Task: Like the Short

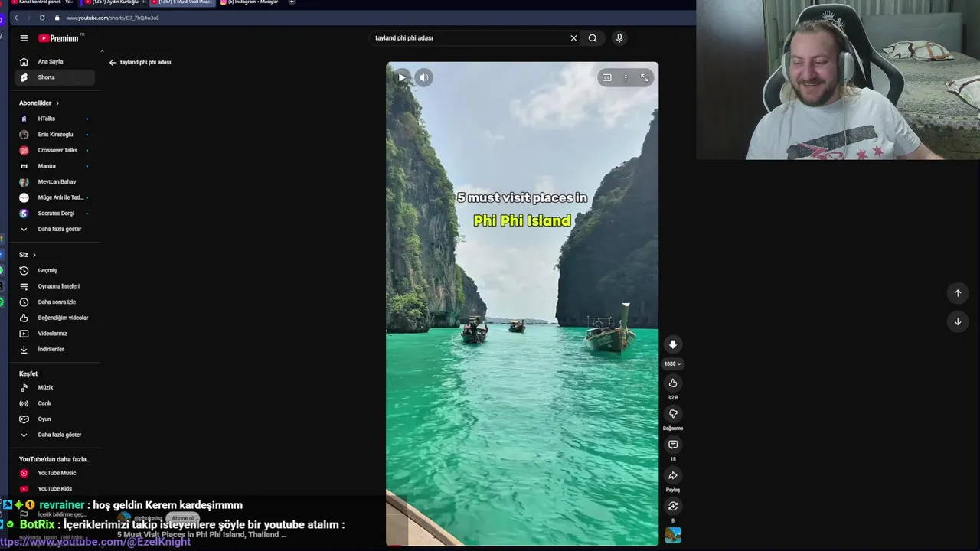Action: click(x=673, y=383)
